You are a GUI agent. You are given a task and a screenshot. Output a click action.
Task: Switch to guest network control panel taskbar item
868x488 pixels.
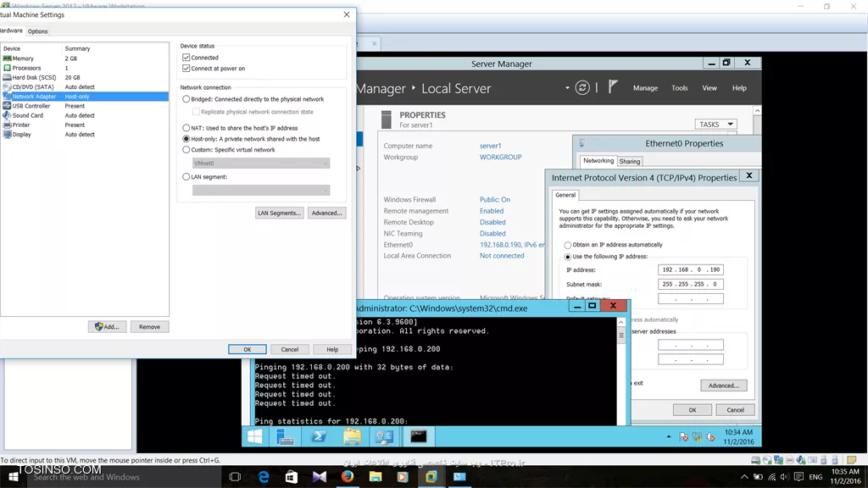[384, 436]
